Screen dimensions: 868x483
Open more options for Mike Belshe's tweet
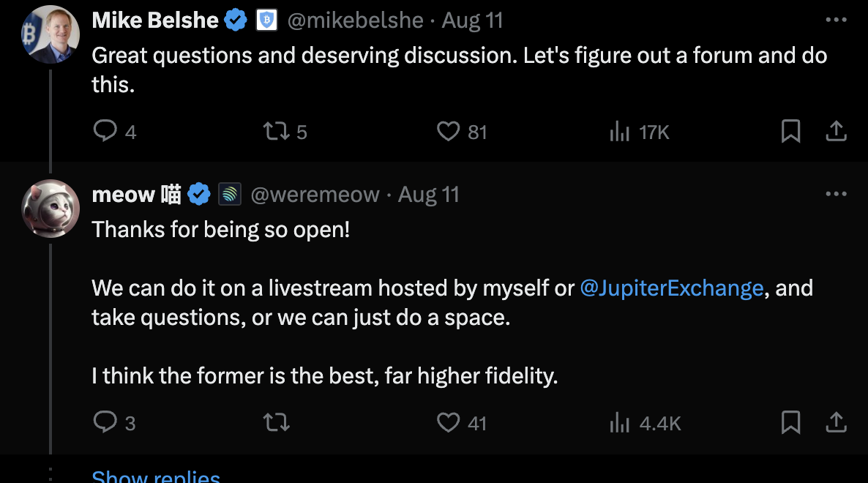pos(836,20)
